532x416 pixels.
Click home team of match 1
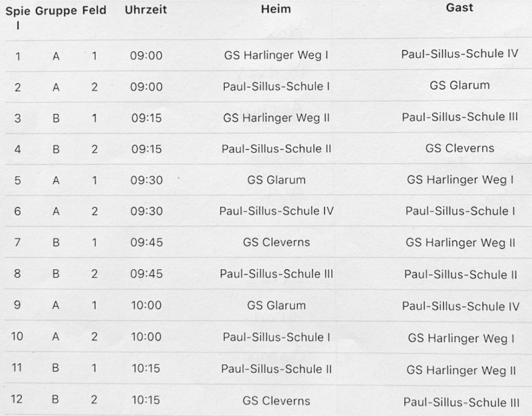[x=276, y=55]
